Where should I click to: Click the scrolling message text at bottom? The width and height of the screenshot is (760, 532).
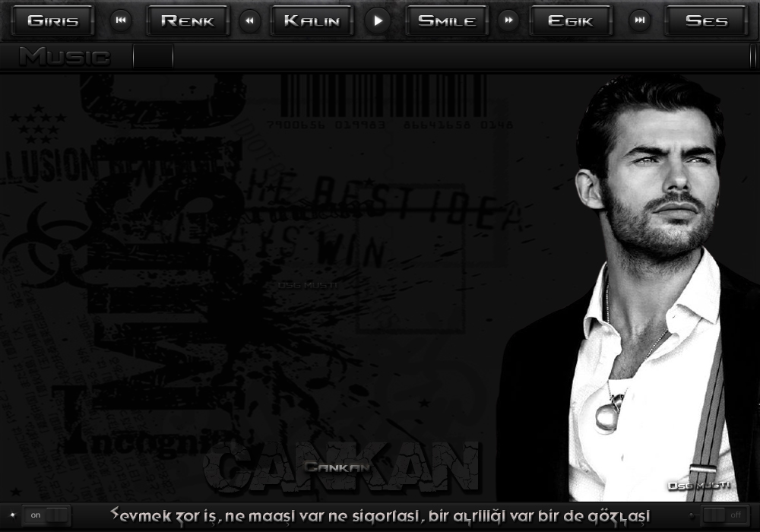(x=380, y=515)
